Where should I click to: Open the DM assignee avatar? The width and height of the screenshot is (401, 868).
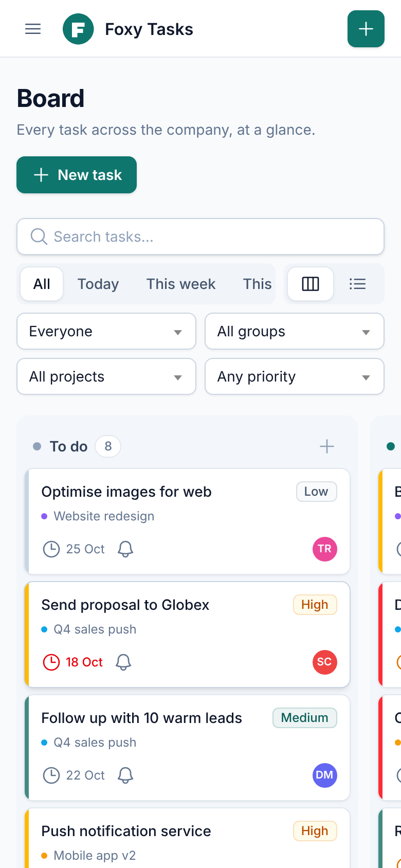point(325,775)
